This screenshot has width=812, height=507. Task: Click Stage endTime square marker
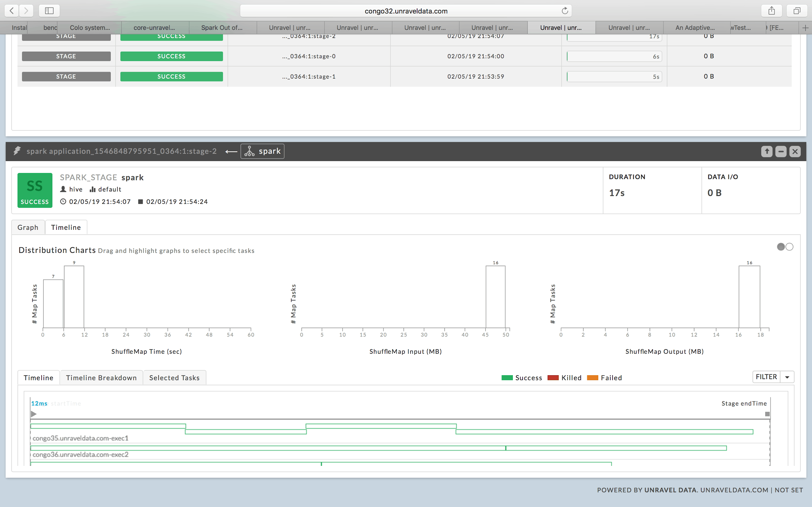[x=767, y=414]
